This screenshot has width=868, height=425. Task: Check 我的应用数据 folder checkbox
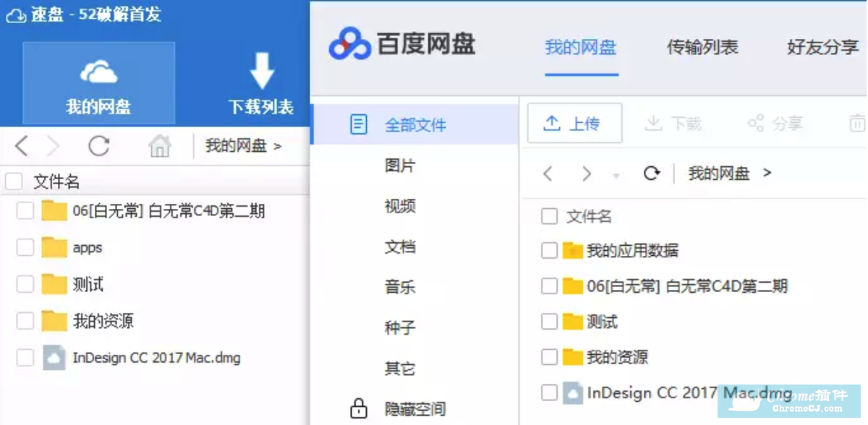(x=550, y=250)
